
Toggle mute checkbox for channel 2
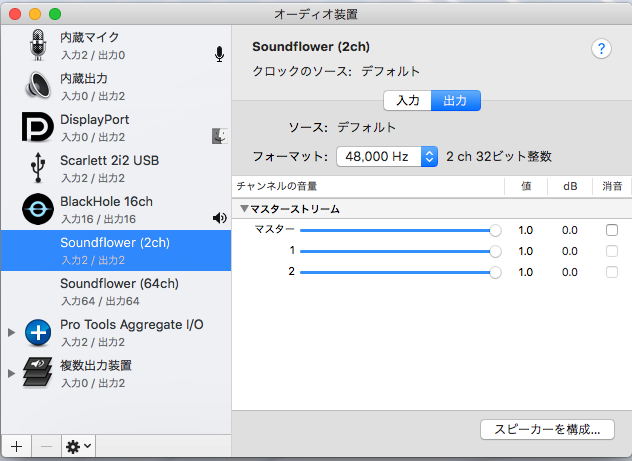(x=612, y=272)
